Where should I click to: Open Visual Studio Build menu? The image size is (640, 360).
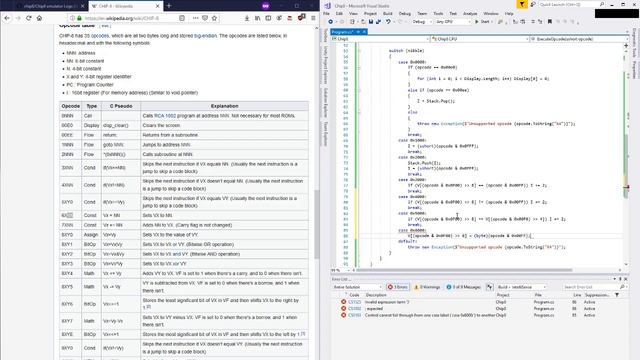(387, 13)
